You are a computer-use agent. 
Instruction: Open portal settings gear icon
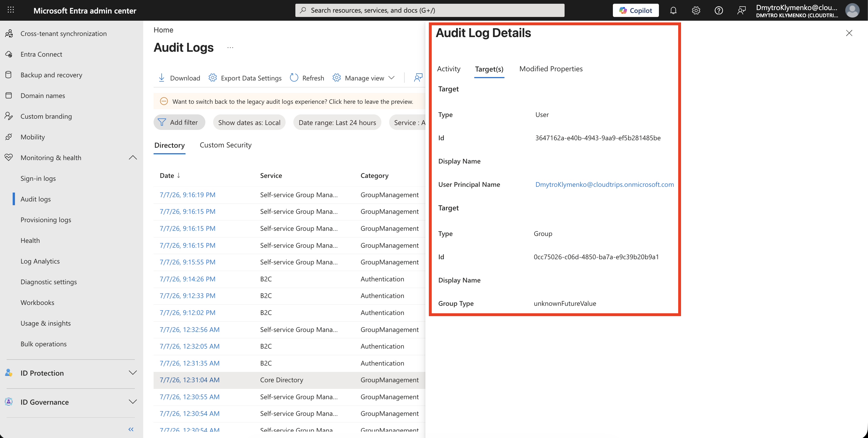pyautogui.click(x=696, y=10)
